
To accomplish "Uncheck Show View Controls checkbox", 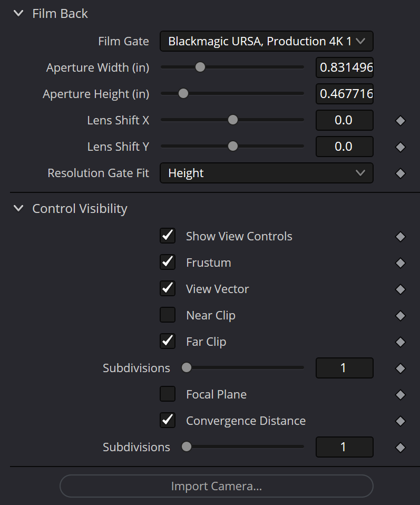I will click(168, 236).
